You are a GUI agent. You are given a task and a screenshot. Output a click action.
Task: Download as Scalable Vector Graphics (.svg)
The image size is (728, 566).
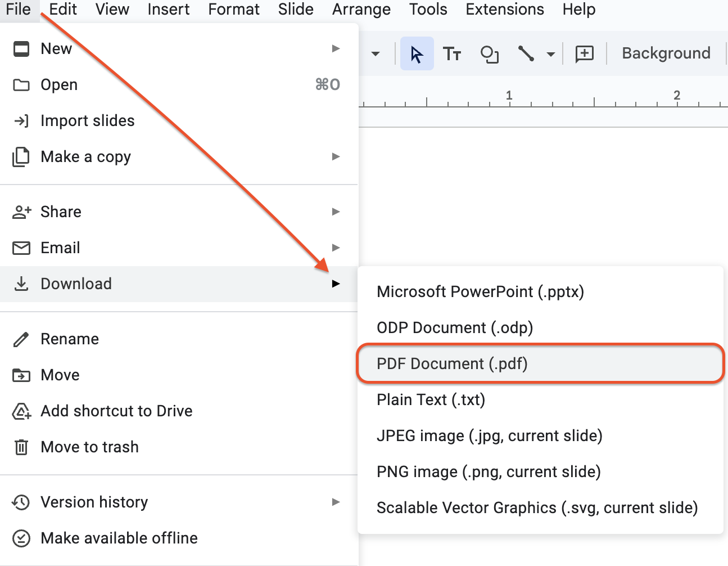click(540, 507)
